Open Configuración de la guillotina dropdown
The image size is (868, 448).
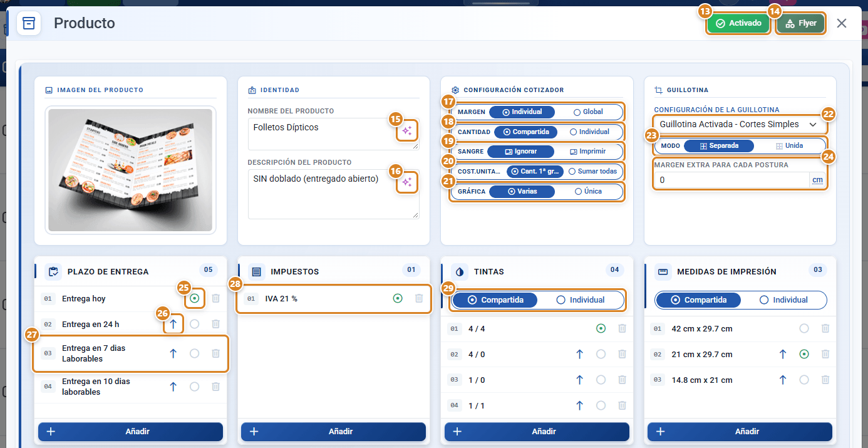pyautogui.click(x=740, y=124)
